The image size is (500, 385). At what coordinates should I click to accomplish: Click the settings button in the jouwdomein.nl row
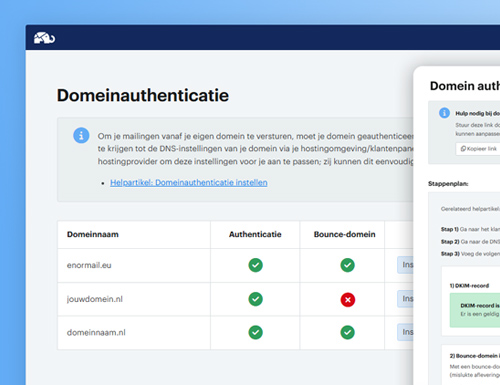pyautogui.click(x=405, y=299)
